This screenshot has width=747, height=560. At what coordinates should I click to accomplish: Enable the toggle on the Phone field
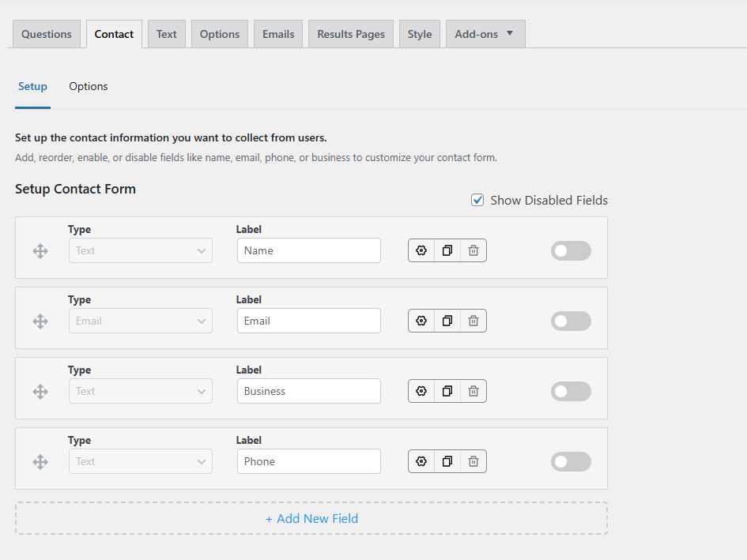(x=571, y=461)
